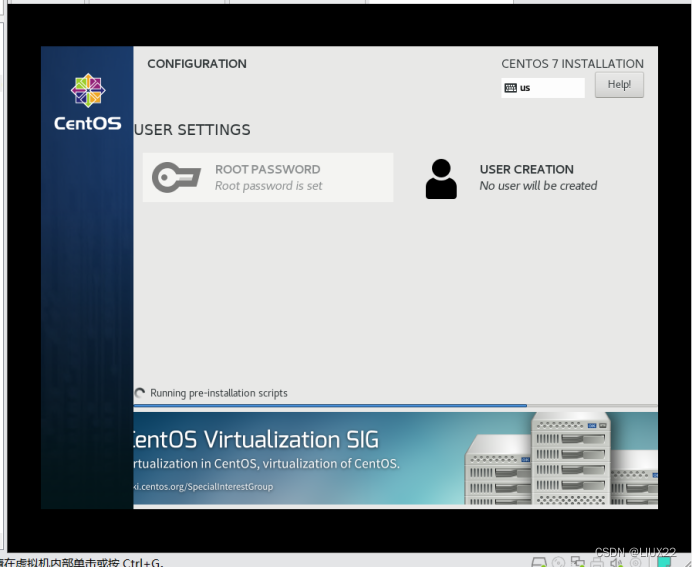Click the 'No user will be created' text
The image size is (692, 567).
pos(538,186)
